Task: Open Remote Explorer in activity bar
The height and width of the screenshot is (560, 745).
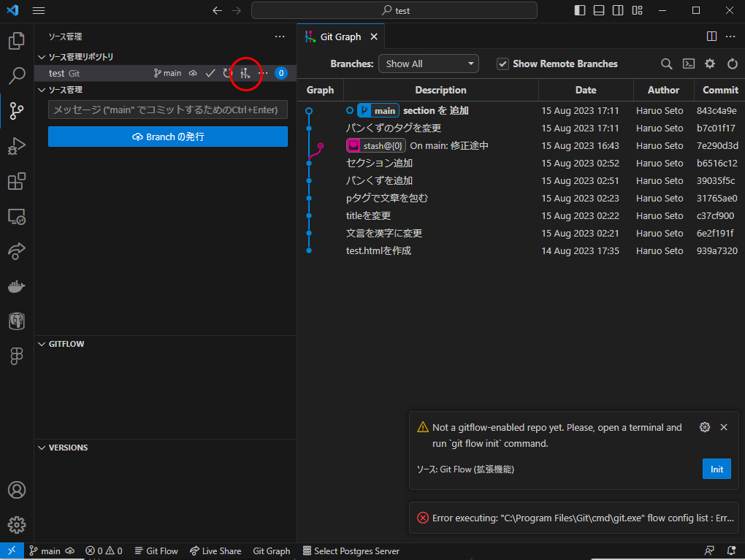Action: (17, 217)
